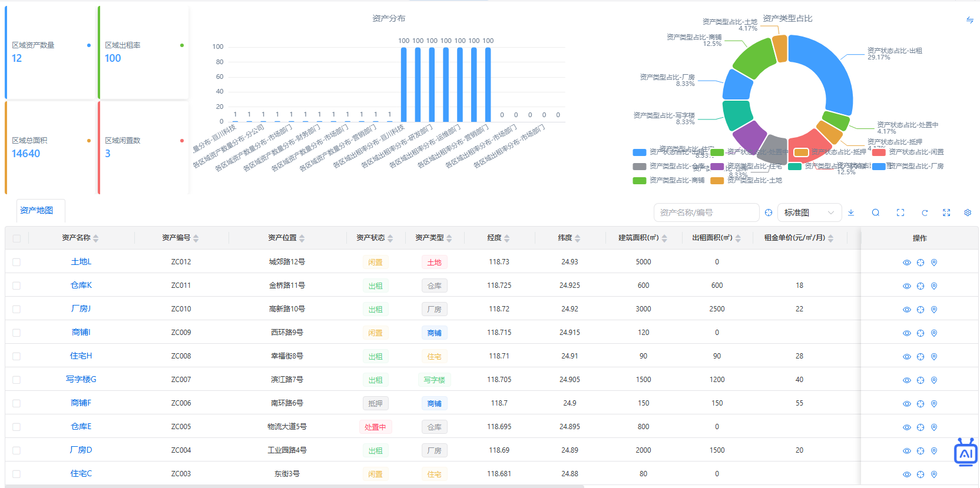Sort table by 资产编号 column arrows
Image resolution: width=980 pixels, height=488 pixels.
(196, 238)
